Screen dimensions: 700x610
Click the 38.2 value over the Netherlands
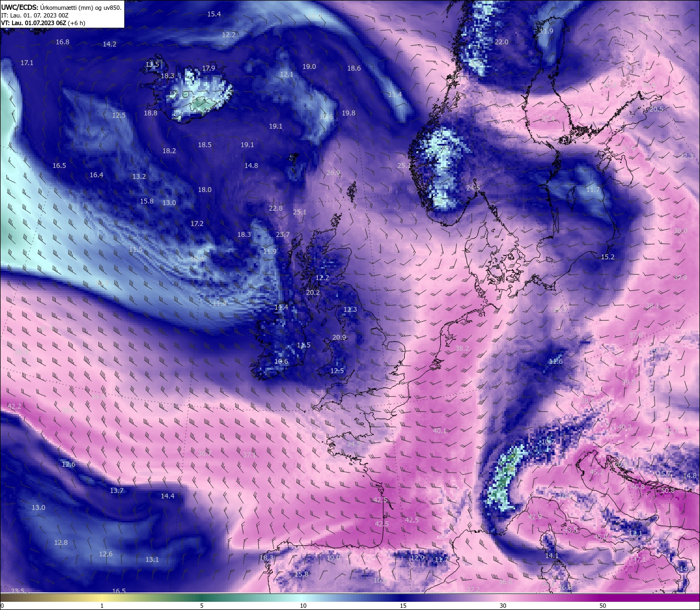pyautogui.click(x=462, y=348)
